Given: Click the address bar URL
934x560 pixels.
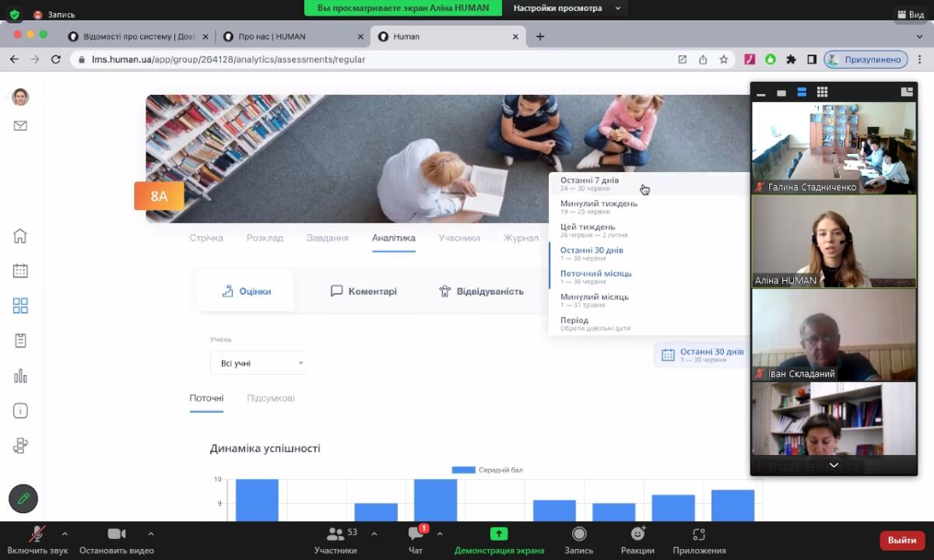Looking at the screenshot, I should [228, 59].
